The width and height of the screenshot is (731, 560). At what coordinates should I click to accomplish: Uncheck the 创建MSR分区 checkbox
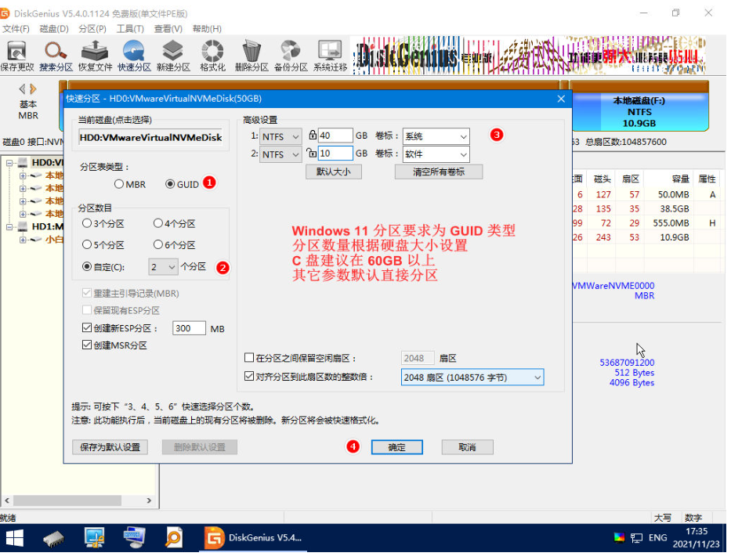click(87, 345)
